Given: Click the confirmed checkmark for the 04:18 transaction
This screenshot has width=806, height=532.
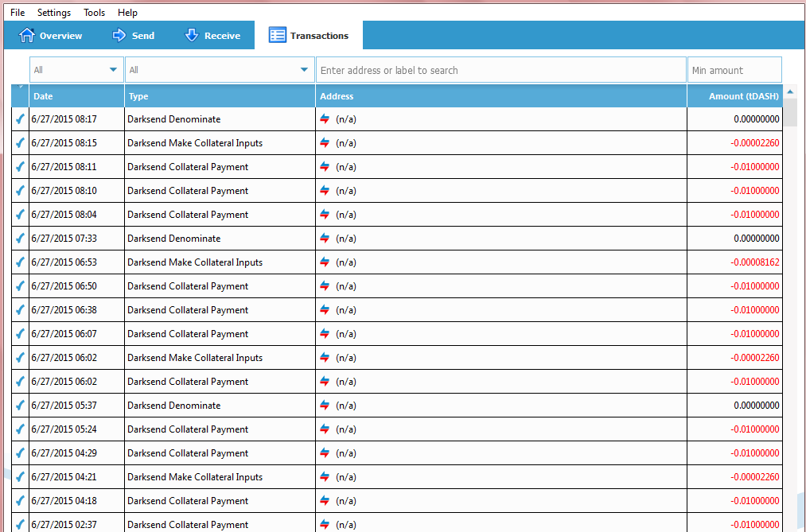Looking at the screenshot, I should [20, 501].
